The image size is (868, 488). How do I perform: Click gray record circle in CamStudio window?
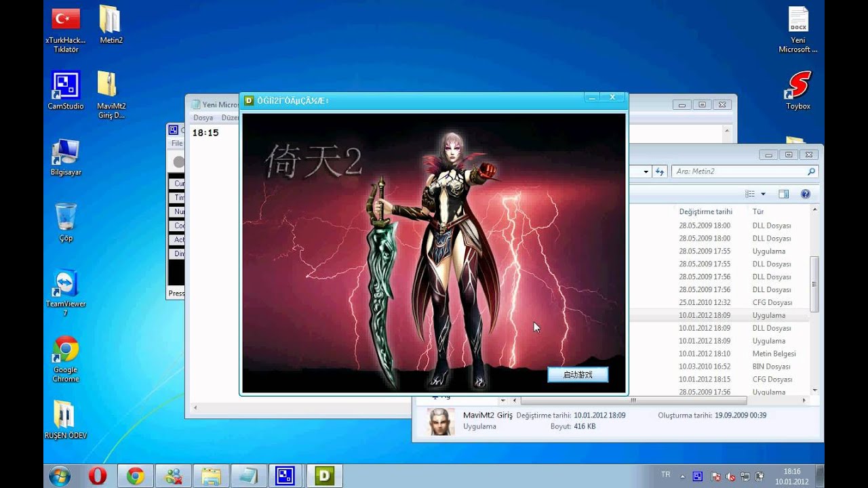pyautogui.click(x=178, y=161)
